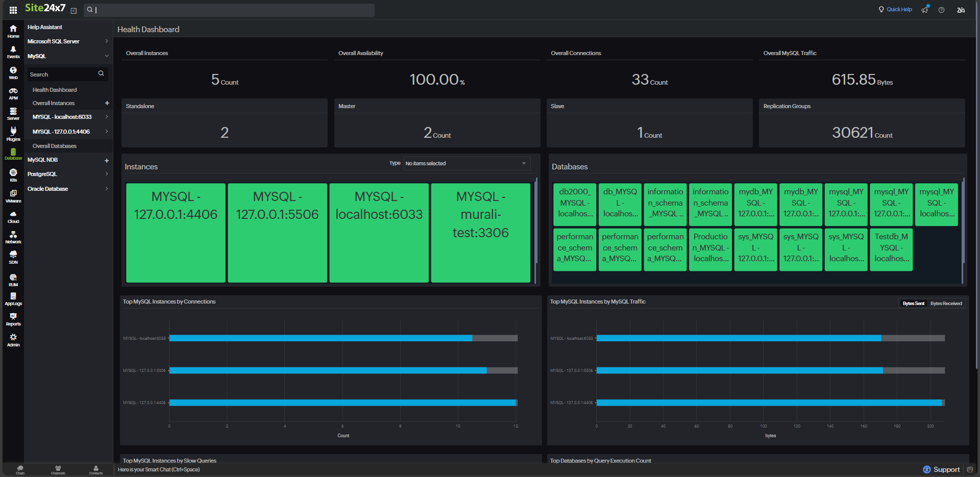Open Quick Help

click(x=895, y=10)
